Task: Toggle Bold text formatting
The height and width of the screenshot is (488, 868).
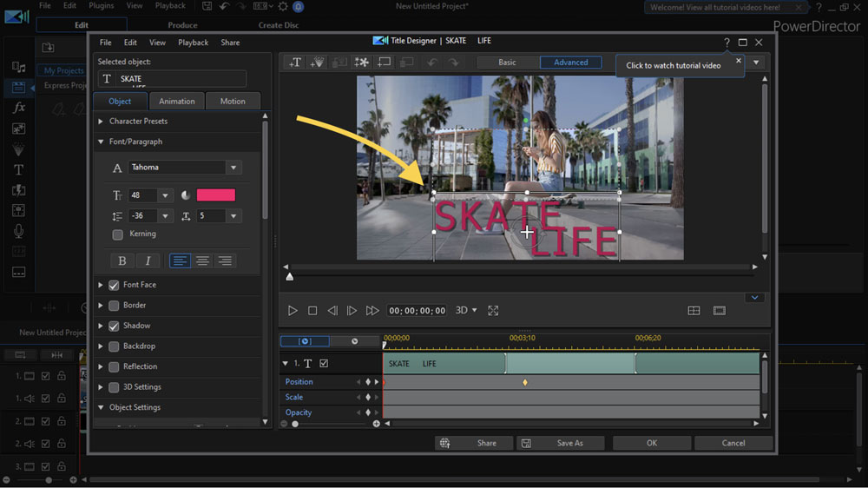Action: 122,260
